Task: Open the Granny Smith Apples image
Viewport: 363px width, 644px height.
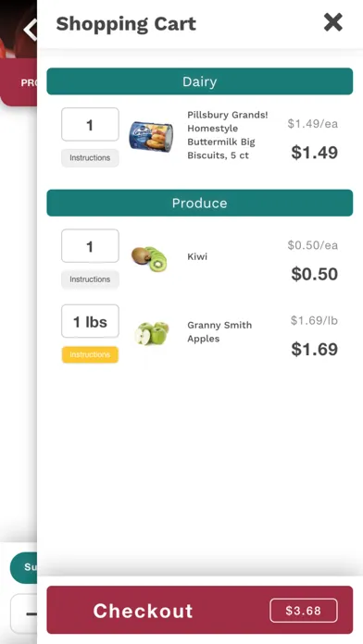Action: 152,333
